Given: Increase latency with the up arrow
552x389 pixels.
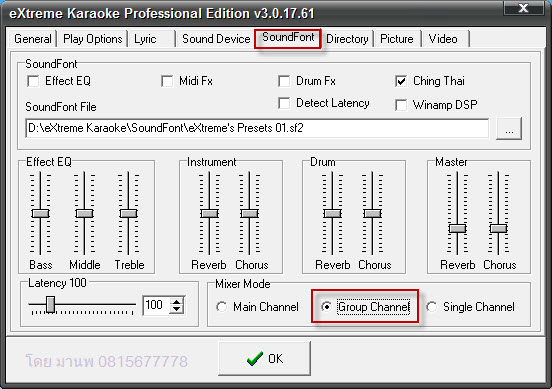Looking at the screenshot, I should [x=177, y=301].
